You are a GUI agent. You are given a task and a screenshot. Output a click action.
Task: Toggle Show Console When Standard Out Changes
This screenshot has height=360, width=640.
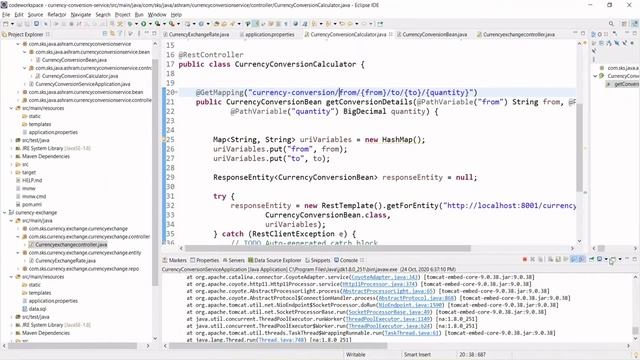point(574,259)
